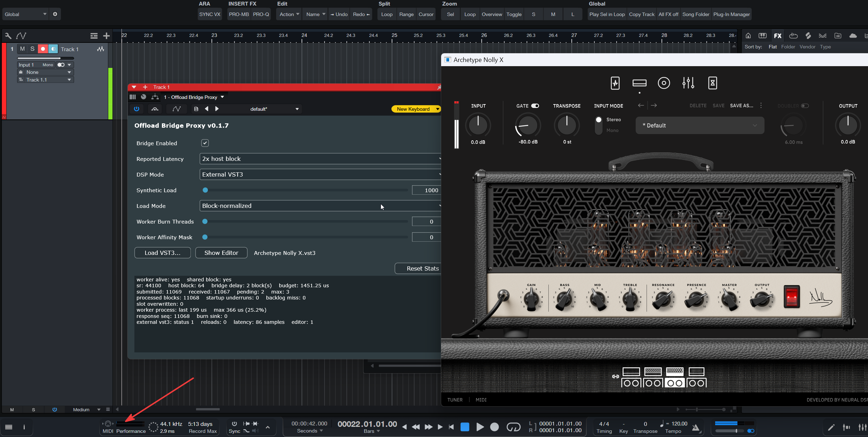The height and width of the screenshot is (437, 868).
Task: Open the channel columns icon in plugin window
Action: coord(133,97)
